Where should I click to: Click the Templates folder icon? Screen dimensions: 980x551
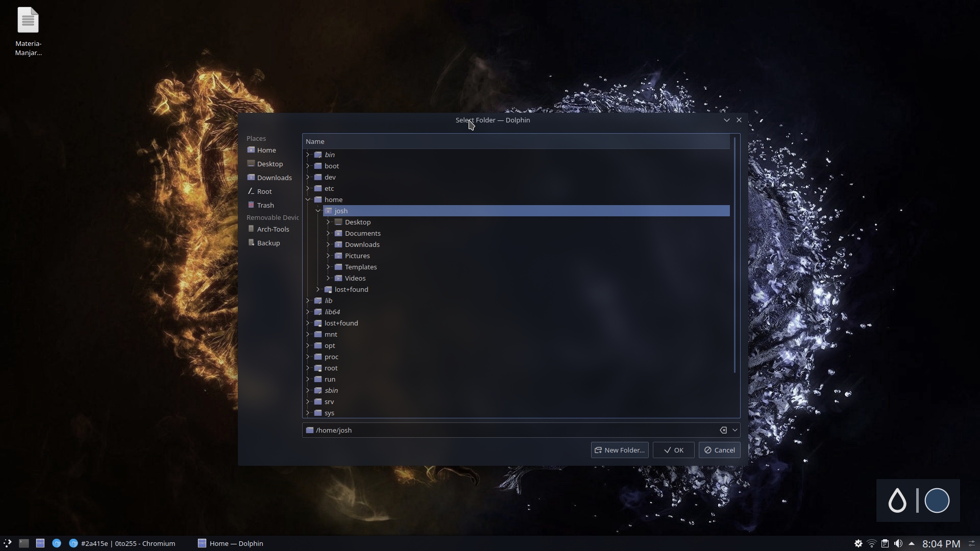click(x=338, y=267)
